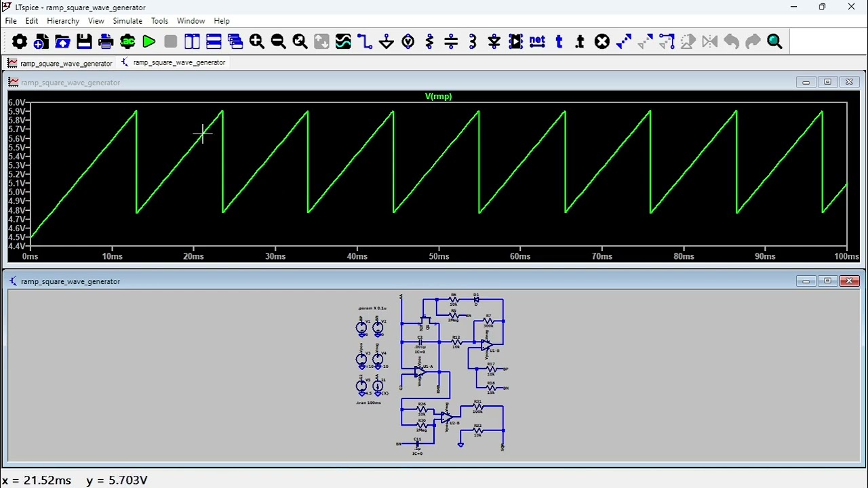Close the schematic sub-window with red X
868x488 pixels.
(849, 281)
